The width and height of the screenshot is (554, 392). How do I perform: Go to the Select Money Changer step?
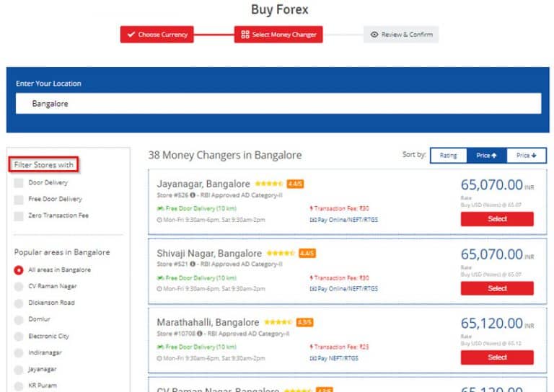(278, 35)
